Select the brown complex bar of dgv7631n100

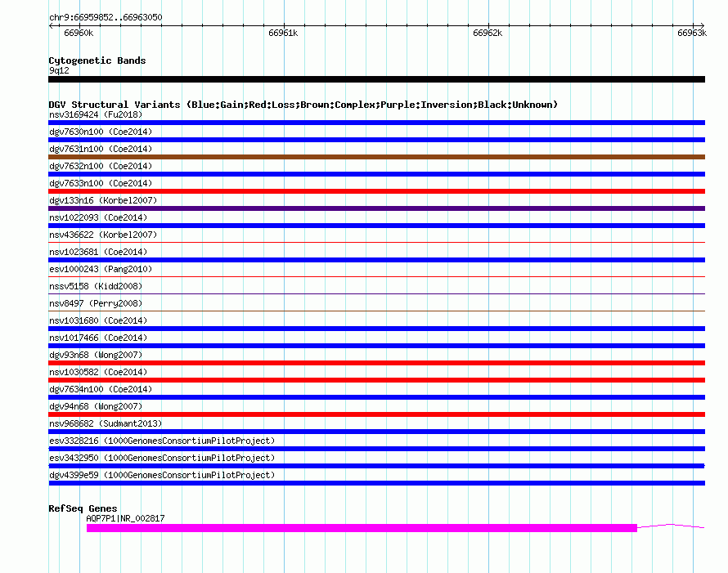(376, 157)
